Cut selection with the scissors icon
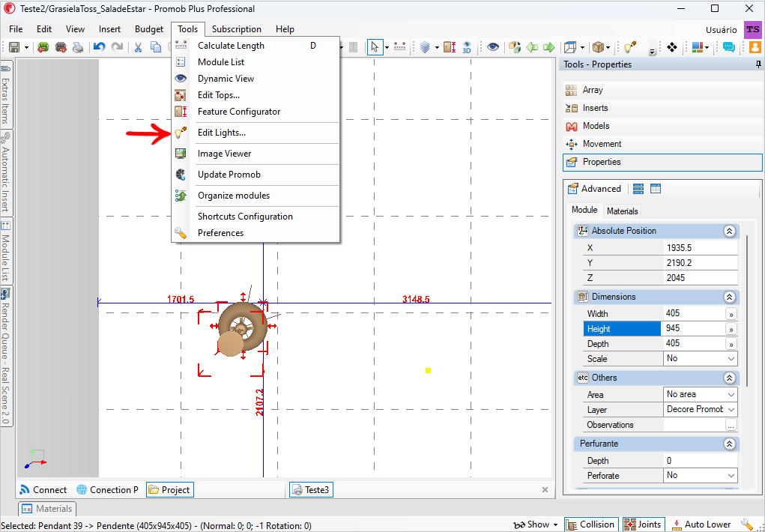The height and width of the screenshot is (532, 765). 138,47
